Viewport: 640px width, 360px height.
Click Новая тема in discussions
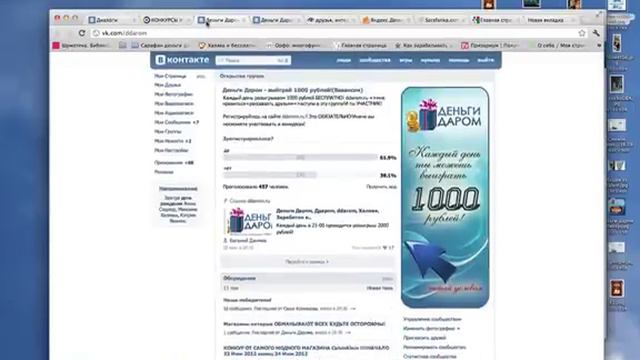pos(379,288)
